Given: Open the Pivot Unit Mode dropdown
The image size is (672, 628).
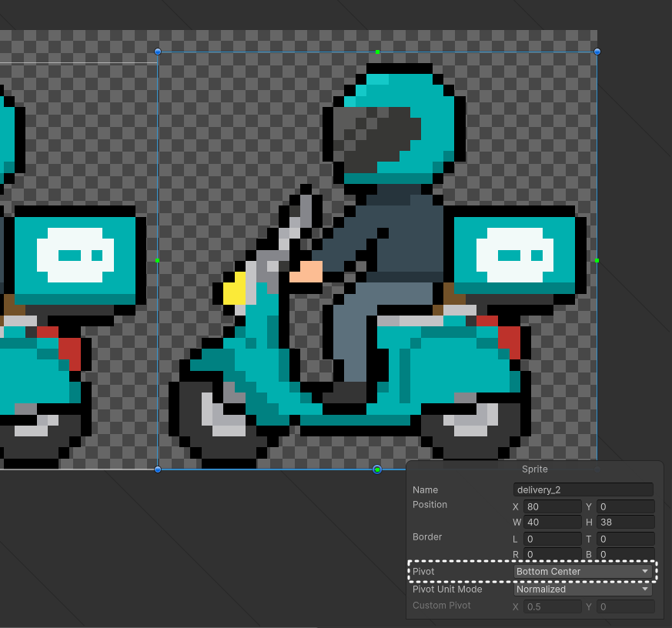Looking at the screenshot, I should click(583, 589).
